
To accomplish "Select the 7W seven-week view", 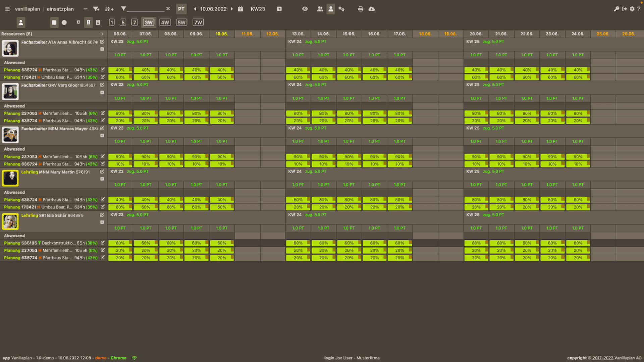I will (x=198, y=22).
